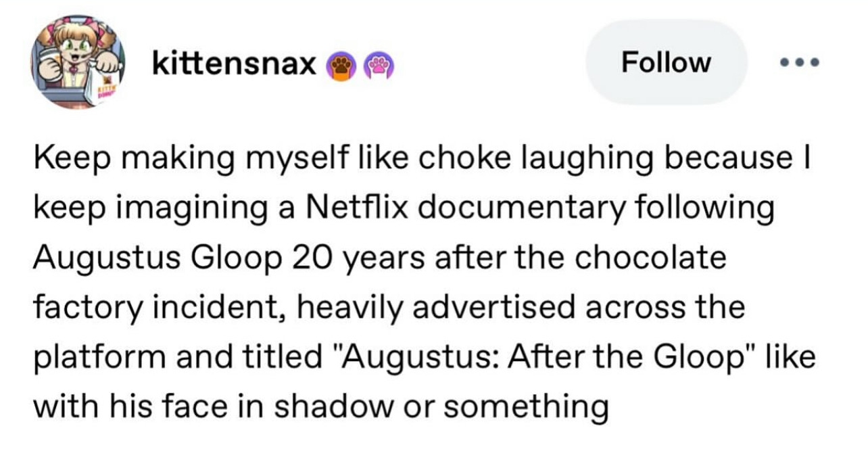Follow the kittensnax blog
868x466 pixels.
[666, 62]
